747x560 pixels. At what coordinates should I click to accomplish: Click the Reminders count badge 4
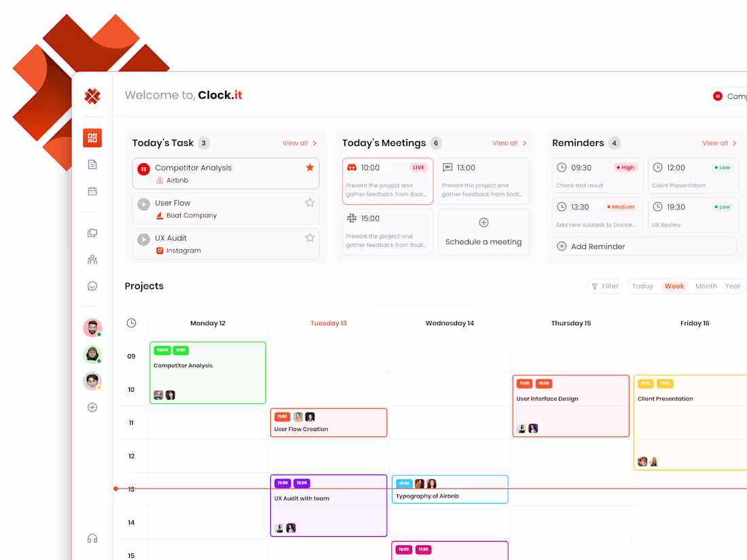614,143
